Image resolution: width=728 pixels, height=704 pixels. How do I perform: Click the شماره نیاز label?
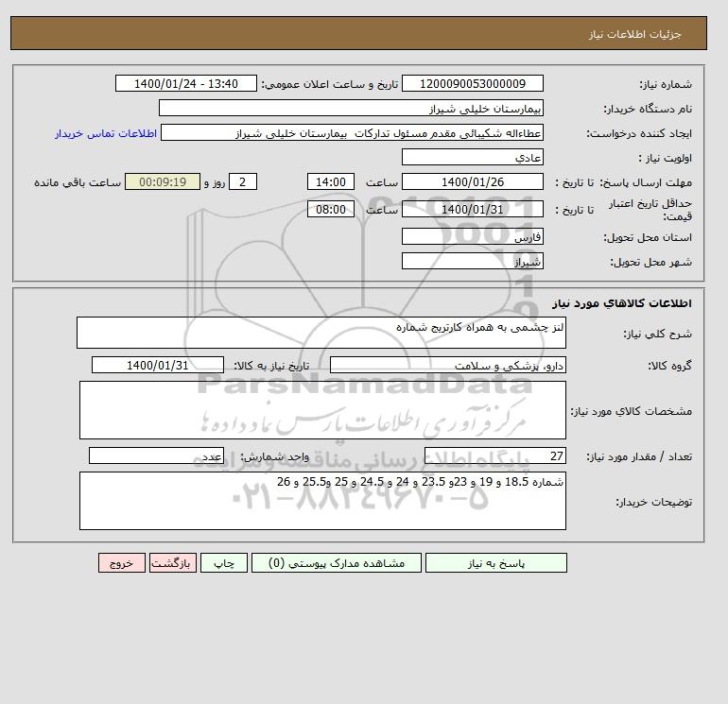(x=666, y=84)
